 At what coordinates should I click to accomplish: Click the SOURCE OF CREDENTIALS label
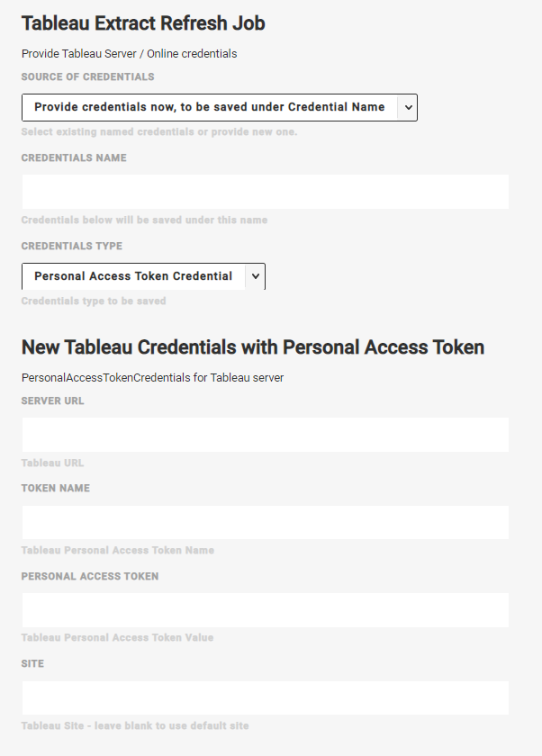click(x=88, y=77)
